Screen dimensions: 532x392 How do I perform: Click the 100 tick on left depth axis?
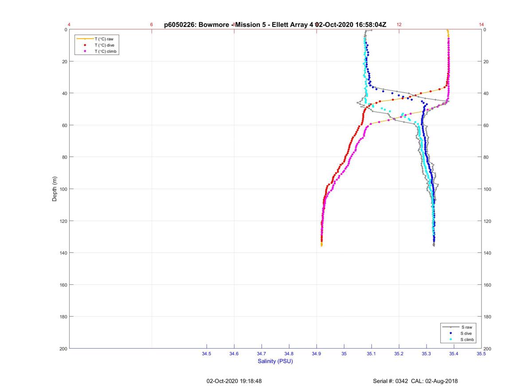point(63,189)
